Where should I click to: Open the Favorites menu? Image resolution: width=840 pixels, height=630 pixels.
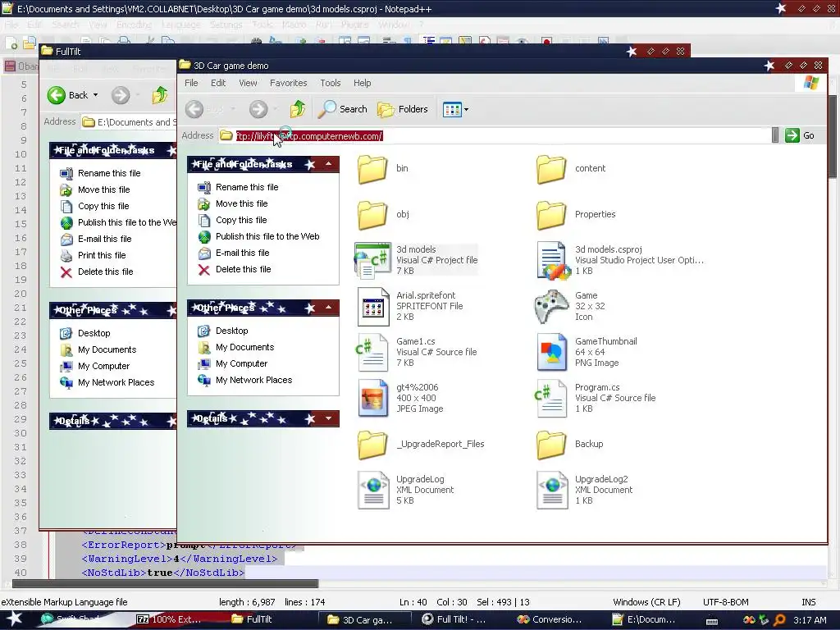[288, 83]
